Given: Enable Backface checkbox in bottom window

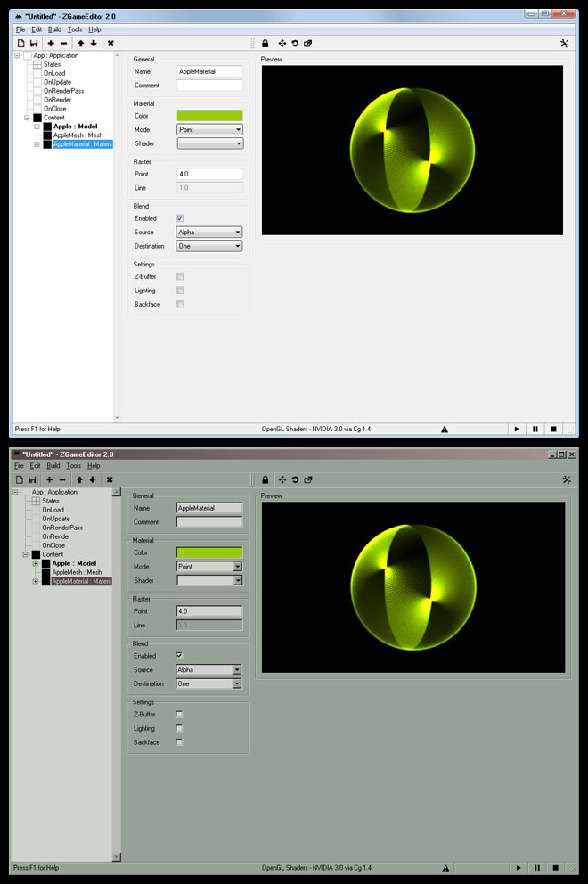Looking at the screenshot, I should 179,742.
